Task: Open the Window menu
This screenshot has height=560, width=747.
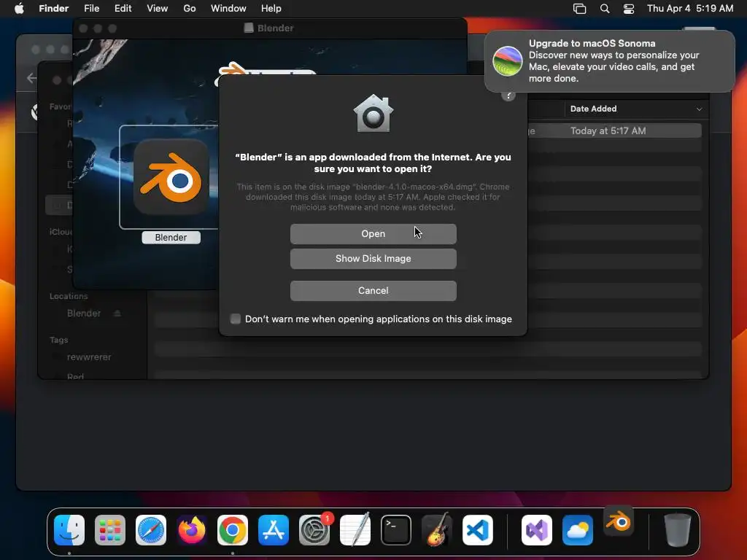Action: click(228, 9)
